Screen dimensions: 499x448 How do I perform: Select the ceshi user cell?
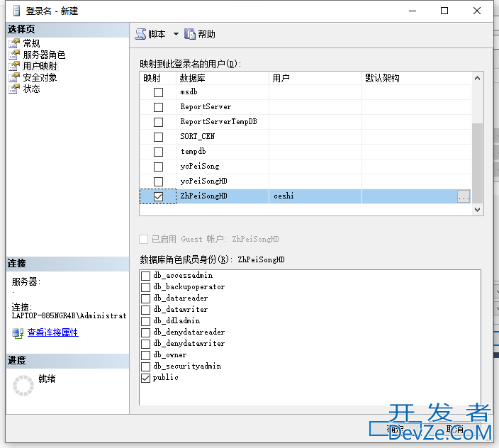(315, 196)
